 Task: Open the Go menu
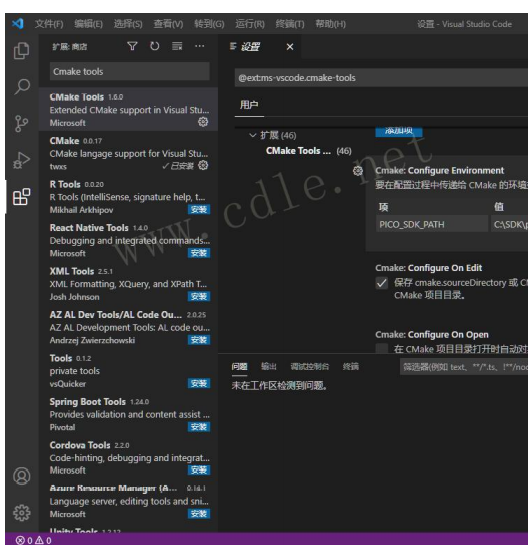pyautogui.click(x=209, y=24)
